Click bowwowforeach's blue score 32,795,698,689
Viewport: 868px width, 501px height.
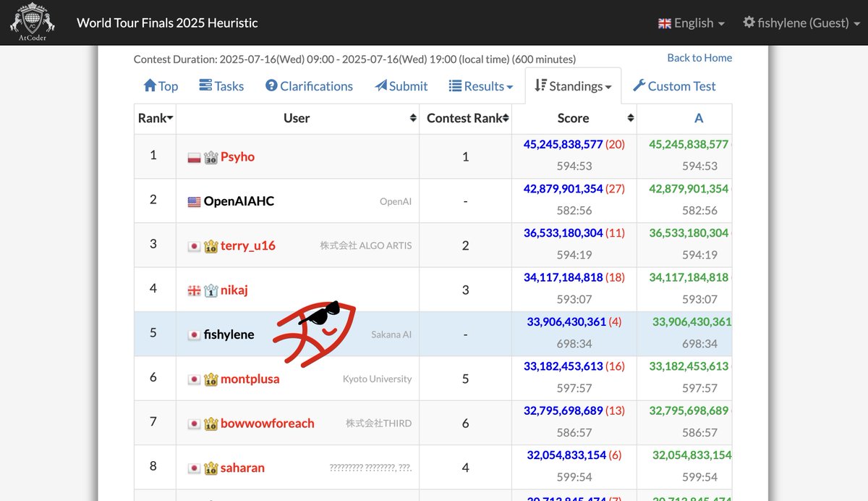tap(563, 411)
